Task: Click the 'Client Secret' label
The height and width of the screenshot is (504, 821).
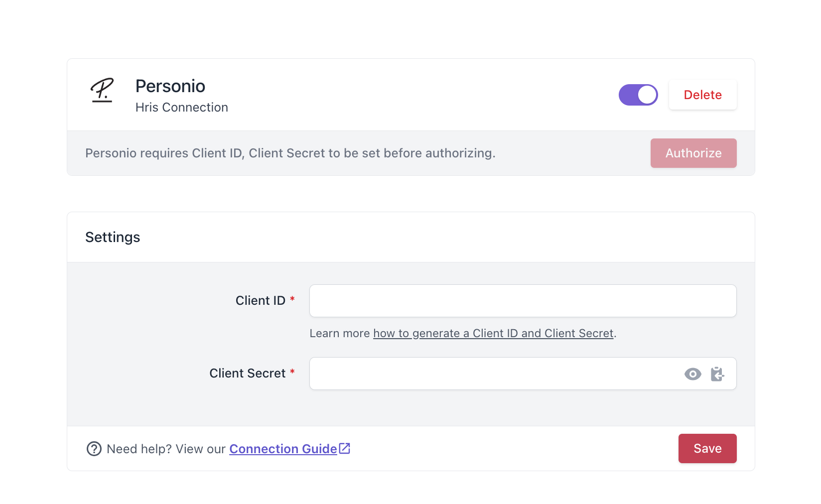Action: click(x=247, y=373)
